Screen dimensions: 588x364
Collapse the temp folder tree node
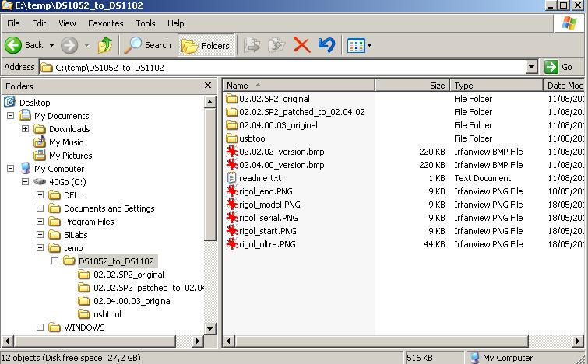(x=40, y=248)
